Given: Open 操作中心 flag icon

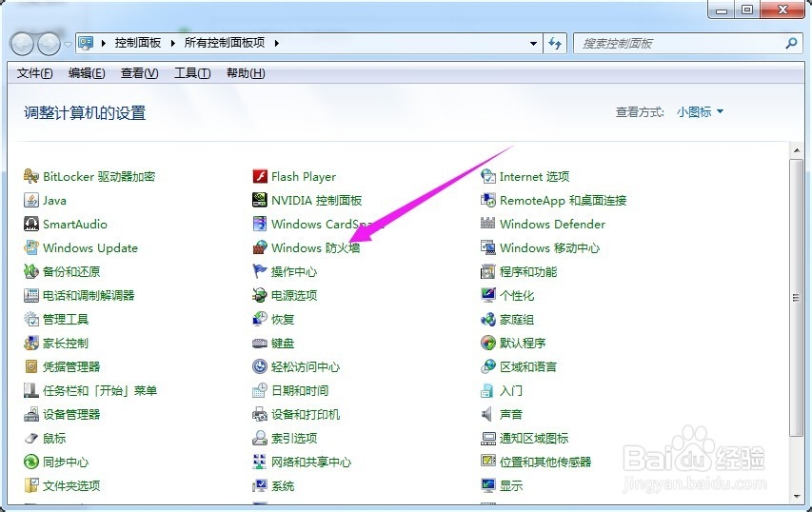Looking at the screenshot, I should click(x=260, y=272).
